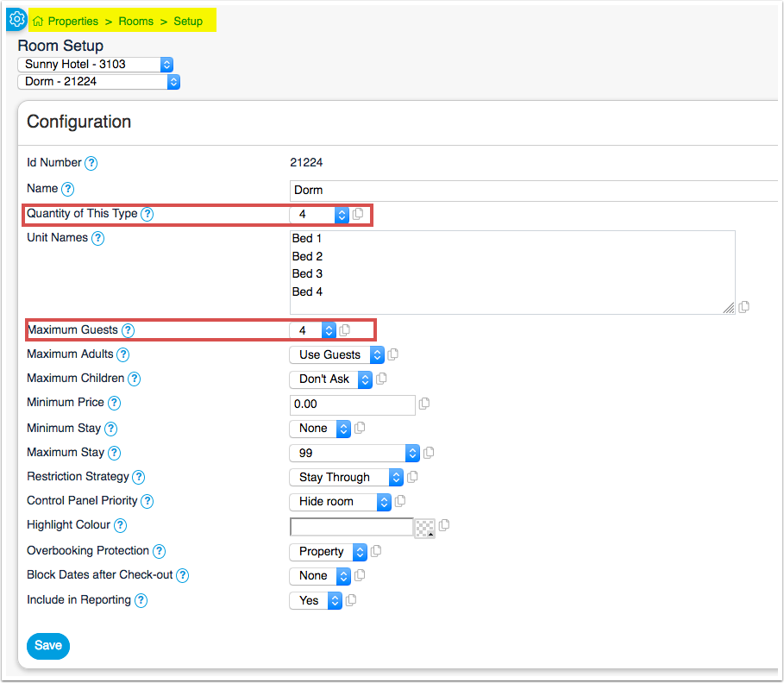Click the Maximum Stay help icon
This screenshot has width=784, height=683.
click(x=114, y=453)
